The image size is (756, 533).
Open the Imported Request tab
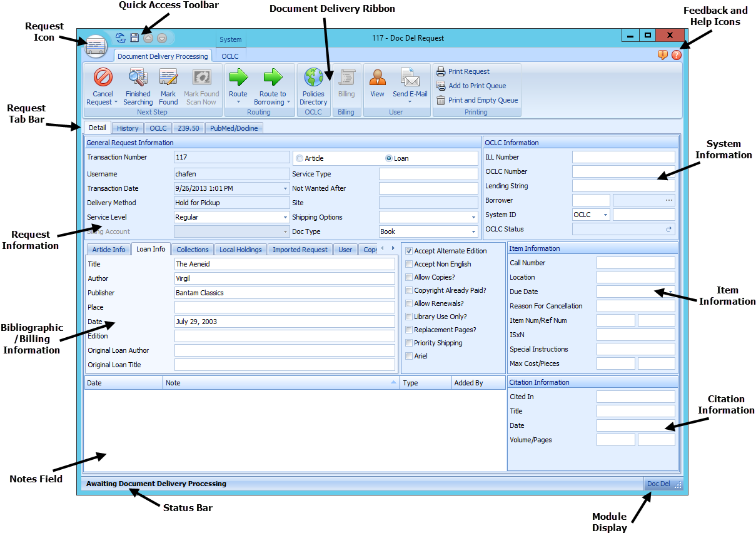tap(300, 250)
